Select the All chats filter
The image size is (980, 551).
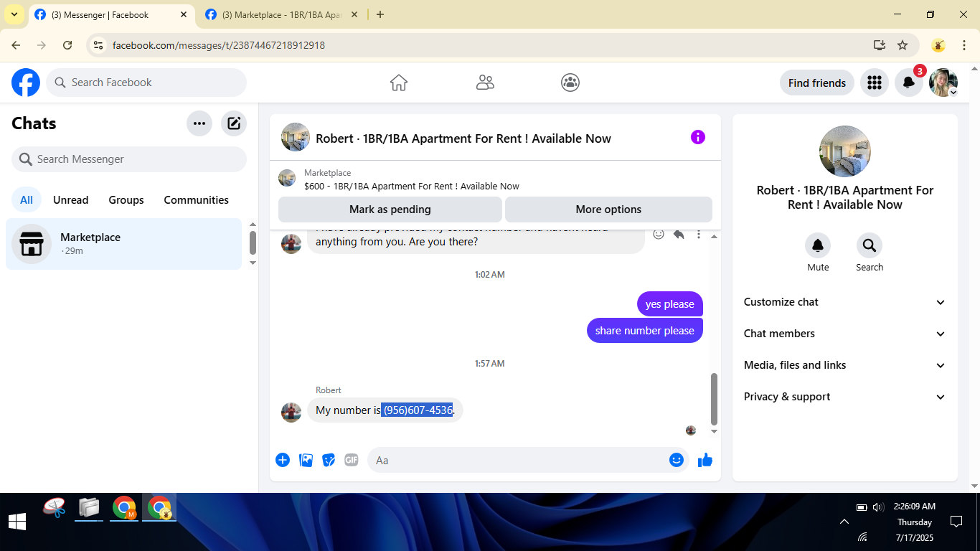coord(27,200)
